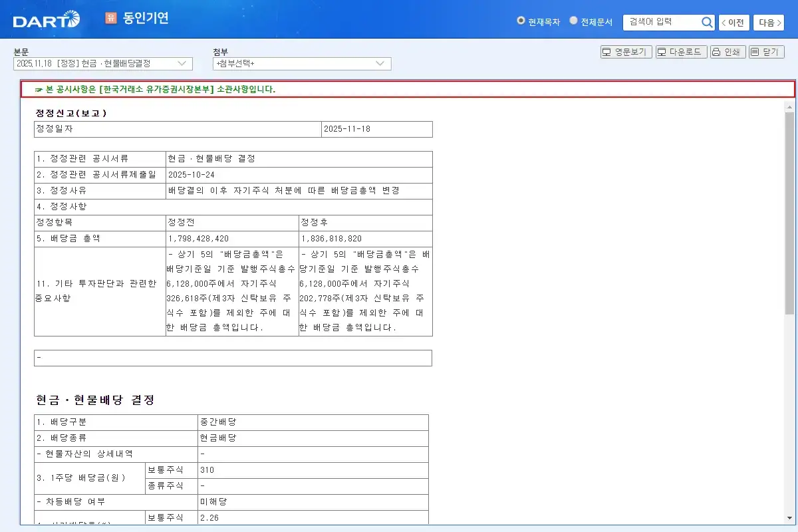Click the scrollbar up arrow
798x532 pixels.
coord(789,106)
